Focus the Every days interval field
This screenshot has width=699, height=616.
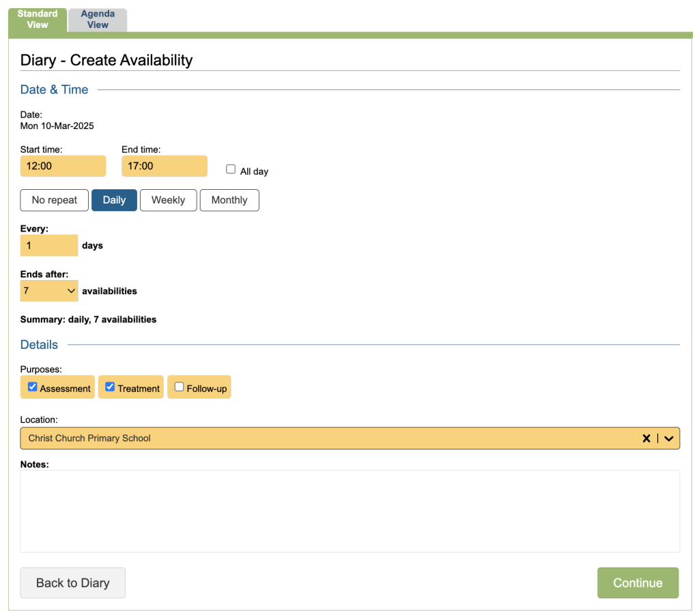(49, 245)
